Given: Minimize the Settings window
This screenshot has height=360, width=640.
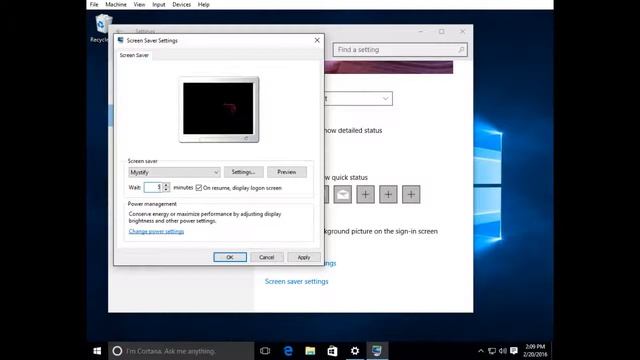Looking at the screenshot, I should [x=421, y=31].
